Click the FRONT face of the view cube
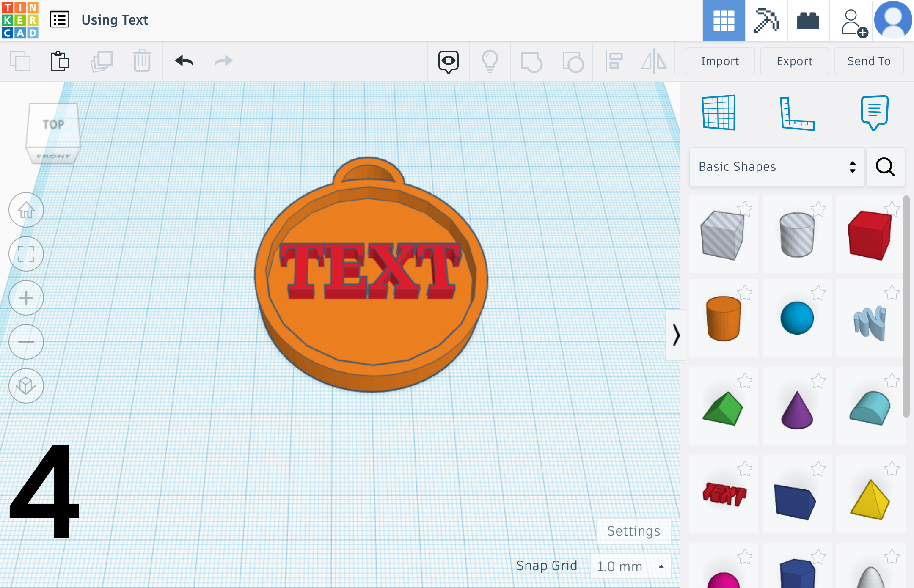 pos(53,156)
